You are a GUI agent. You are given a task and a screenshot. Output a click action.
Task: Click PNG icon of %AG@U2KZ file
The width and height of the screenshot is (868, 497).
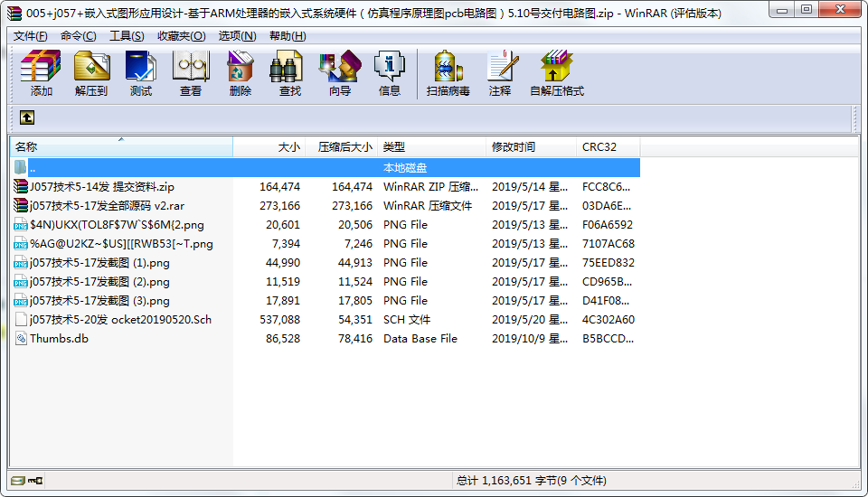point(21,243)
